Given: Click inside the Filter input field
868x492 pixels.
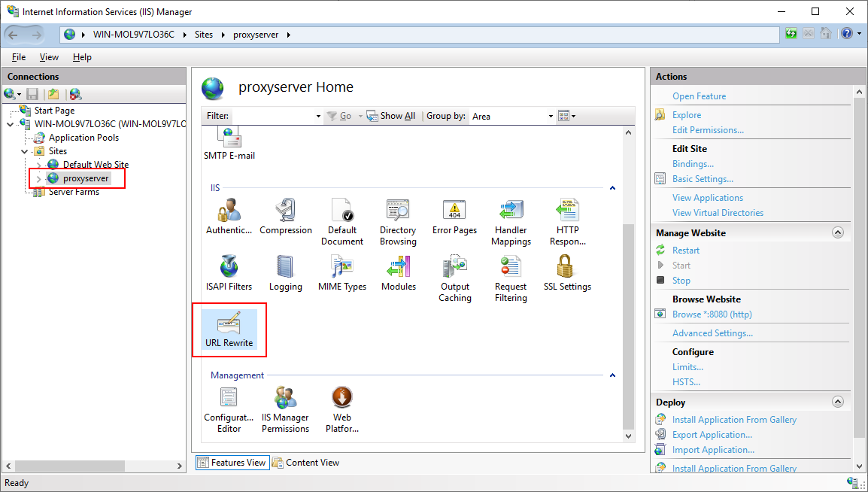Looking at the screenshot, I should point(275,117).
